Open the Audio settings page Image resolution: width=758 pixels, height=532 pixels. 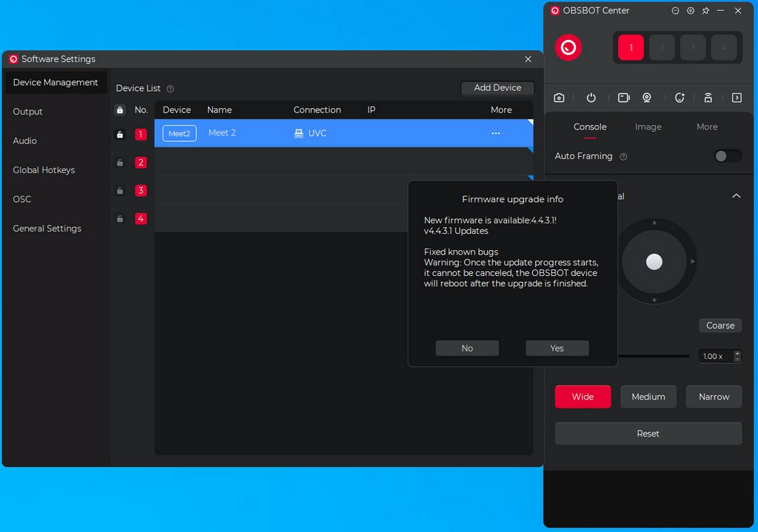pos(24,141)
